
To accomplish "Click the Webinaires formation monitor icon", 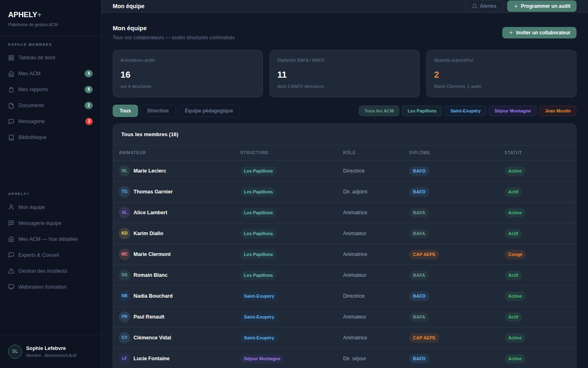I will click(x=11, y=287).
